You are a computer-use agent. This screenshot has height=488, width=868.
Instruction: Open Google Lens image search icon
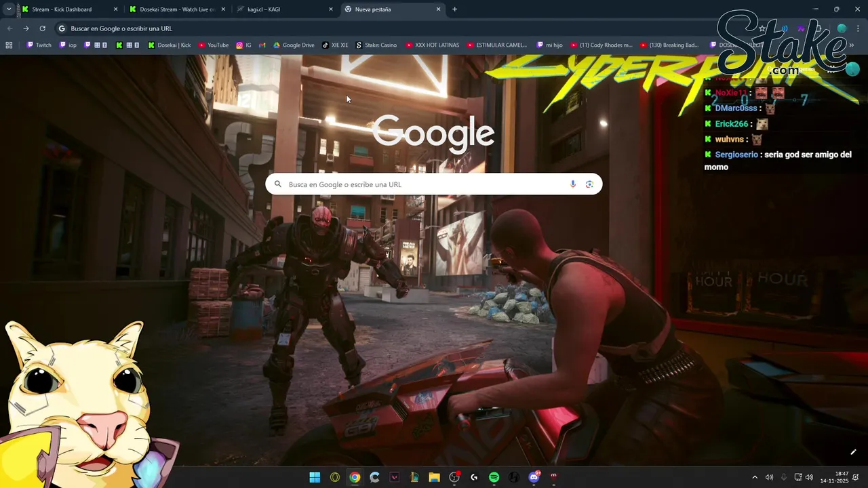589,184
